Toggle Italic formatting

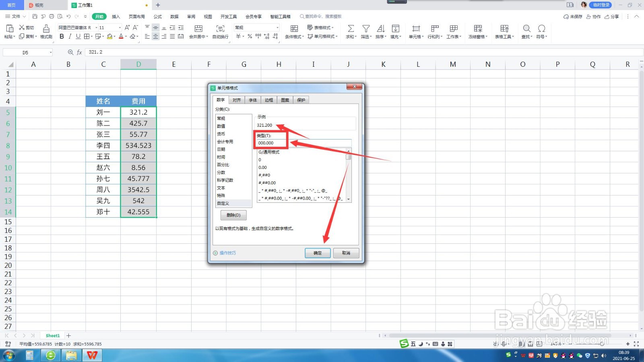pos(70,37)
